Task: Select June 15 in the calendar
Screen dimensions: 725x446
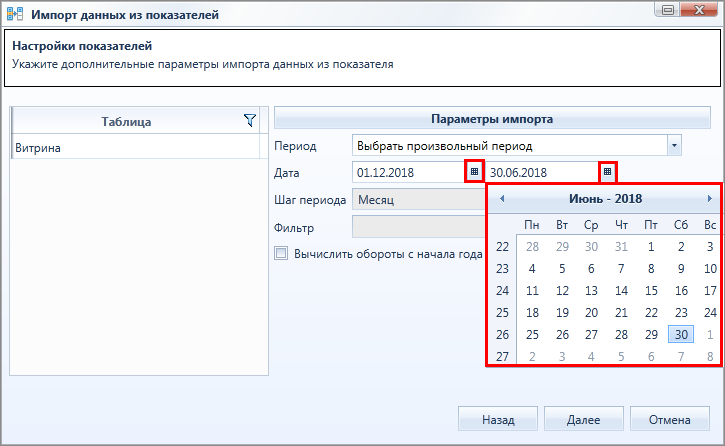Action: 651,291
